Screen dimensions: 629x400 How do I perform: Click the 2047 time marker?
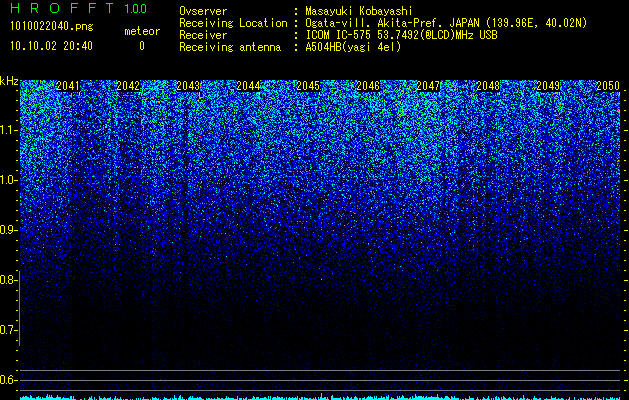tap(428, 86)
